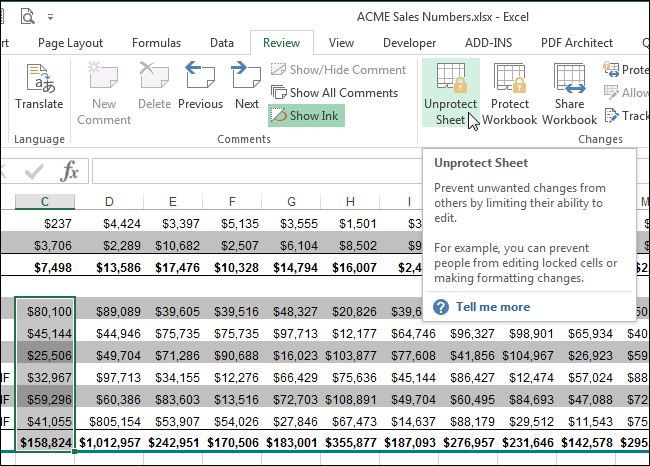Select column E header
This screenshot has width=650, height=466.
173,201
